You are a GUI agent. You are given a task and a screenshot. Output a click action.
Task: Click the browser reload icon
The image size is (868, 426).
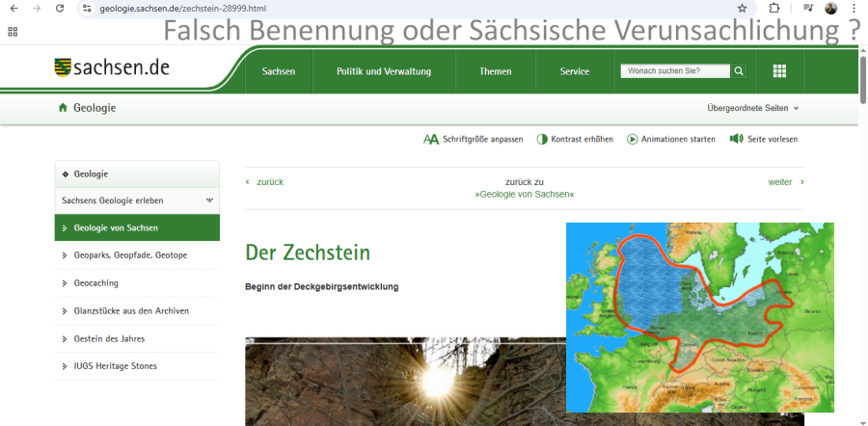[60, 8]
